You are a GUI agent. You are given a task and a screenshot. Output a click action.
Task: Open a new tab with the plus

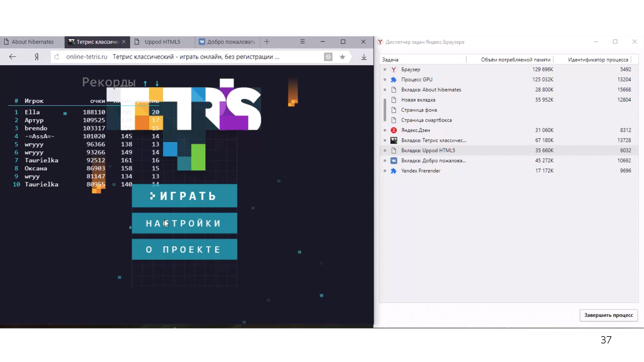267,41
